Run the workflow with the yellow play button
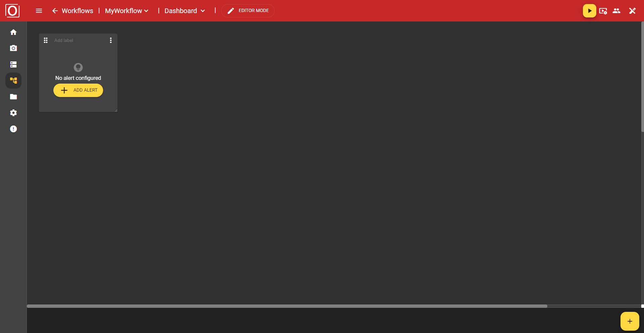This screenshot has width=644, height=333. (590, 10)
